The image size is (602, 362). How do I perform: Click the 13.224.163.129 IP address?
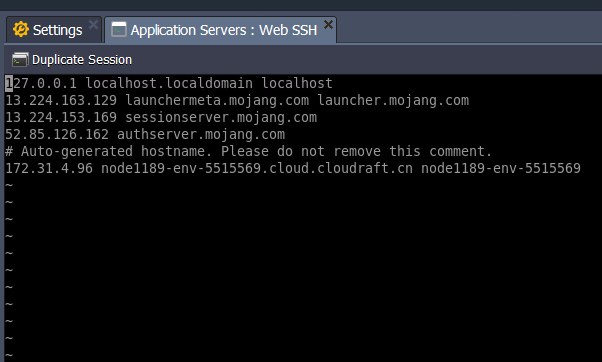point(61,101)
